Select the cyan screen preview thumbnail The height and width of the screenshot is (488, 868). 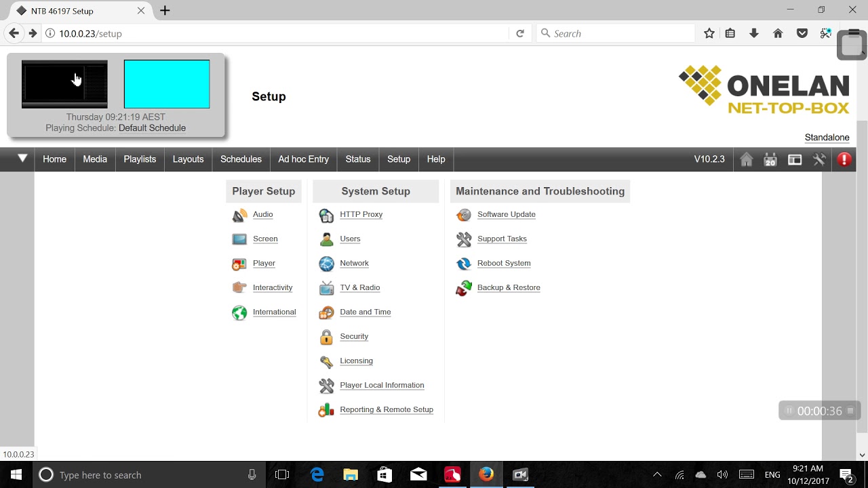point(167,84)
